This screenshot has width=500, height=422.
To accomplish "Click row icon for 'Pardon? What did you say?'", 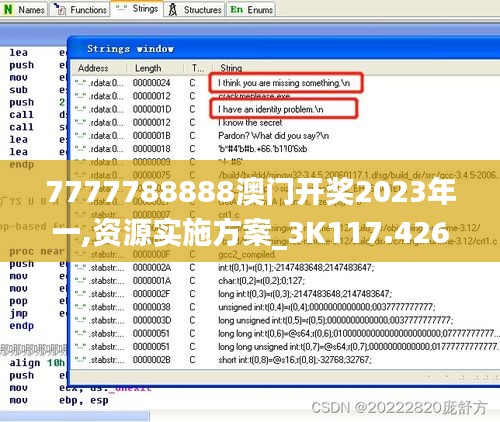I will click(80, 135).
